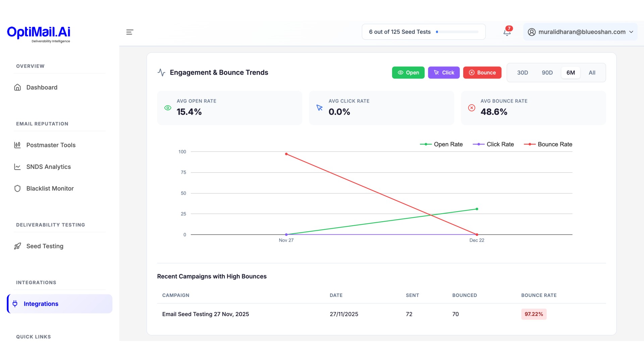Open the muralidharan@blueoshan.com account menu
The image size is (644, 362).
point(581,32)
